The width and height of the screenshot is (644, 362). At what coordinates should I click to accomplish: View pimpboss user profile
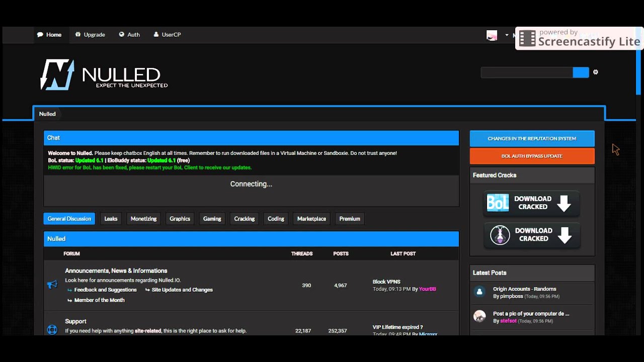click(511, 297)
